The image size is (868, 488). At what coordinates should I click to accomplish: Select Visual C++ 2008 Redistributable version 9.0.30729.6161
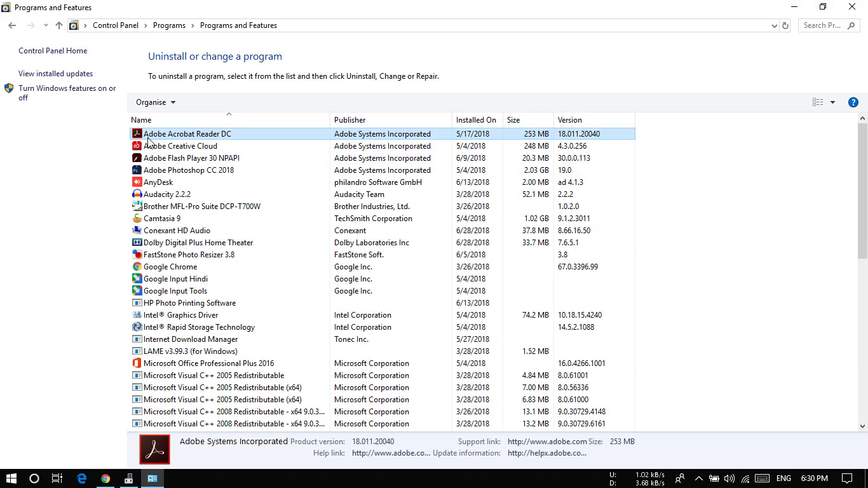[382, 424]
